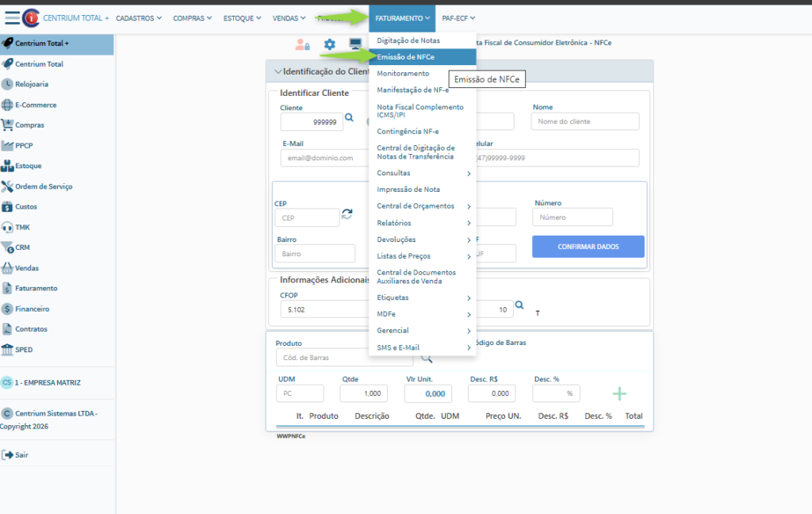Expand Devoluções submenu
Screen dimensions: 812x514
[423, 240]
